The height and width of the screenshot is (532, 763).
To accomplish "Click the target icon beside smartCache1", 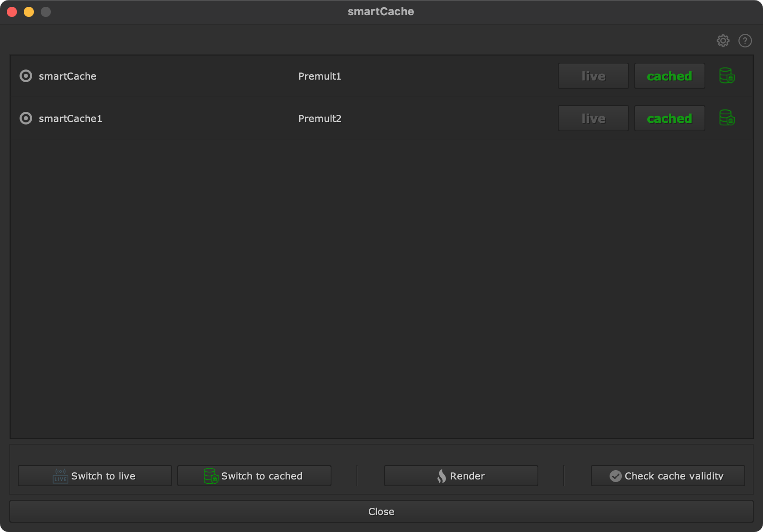I will (x=26, y=118).
